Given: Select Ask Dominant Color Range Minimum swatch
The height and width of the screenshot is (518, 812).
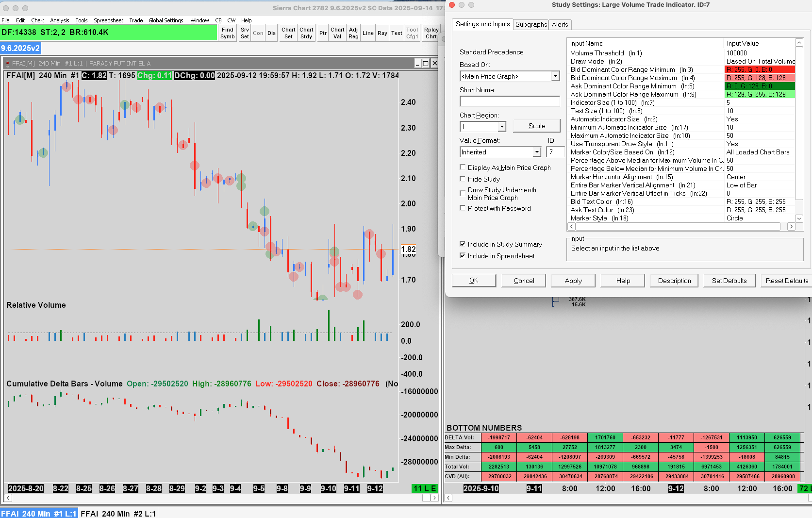Looking at the screenshot, I should click(760, 86).
